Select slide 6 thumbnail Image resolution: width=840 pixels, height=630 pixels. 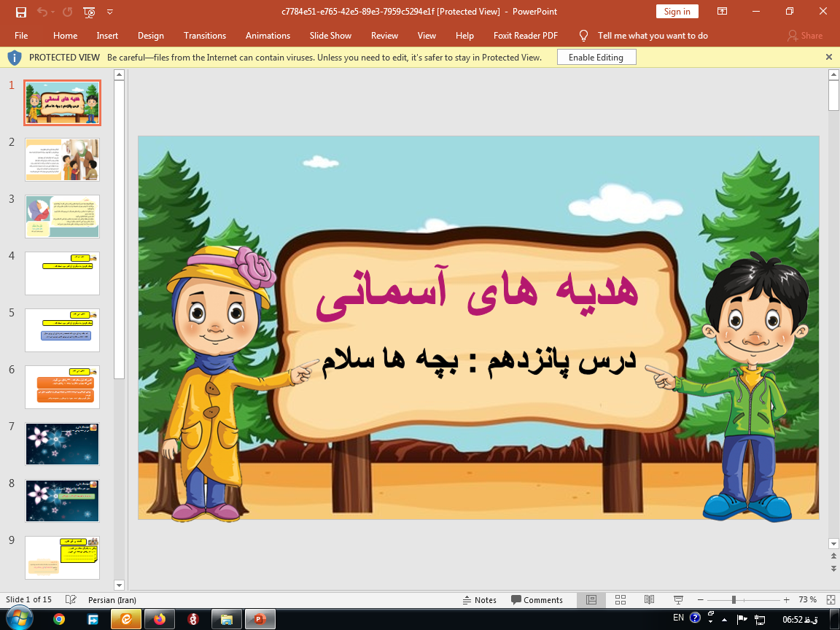pos(62,386)
